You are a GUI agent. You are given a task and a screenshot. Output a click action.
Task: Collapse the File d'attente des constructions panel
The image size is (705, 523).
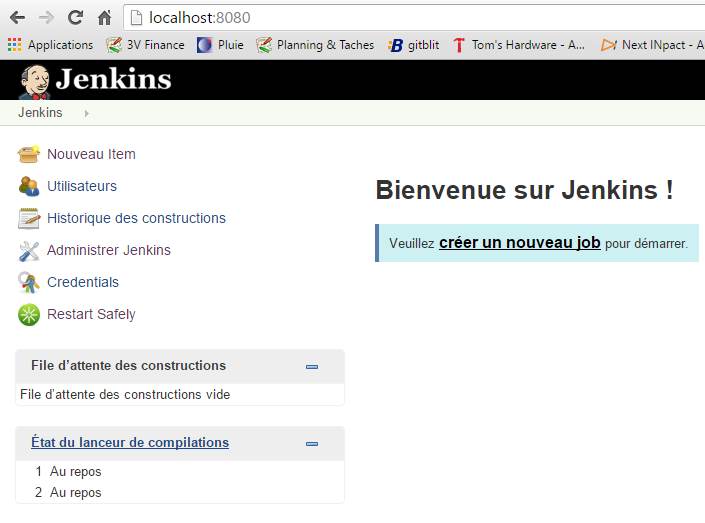pyautogui.click(x=312, y=366)
